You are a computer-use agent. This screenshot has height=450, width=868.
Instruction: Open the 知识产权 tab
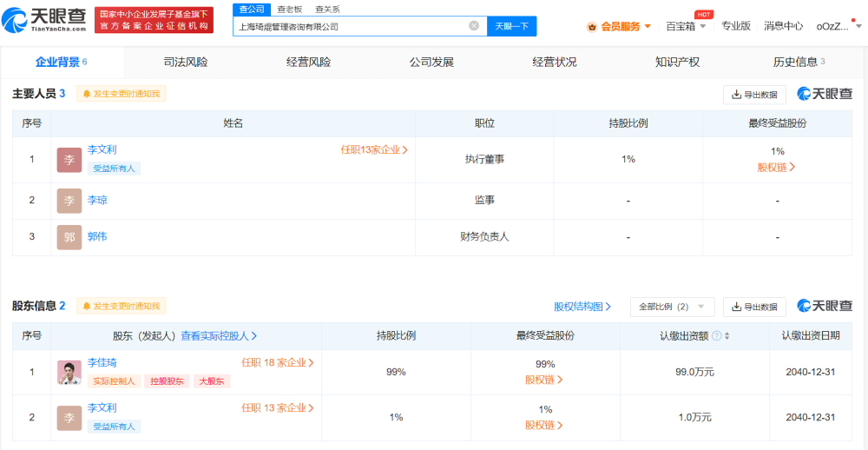coord(677,63)
